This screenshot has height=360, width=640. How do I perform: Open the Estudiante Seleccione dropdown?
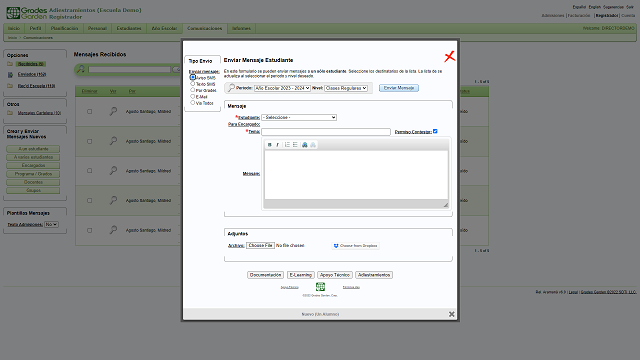point(299,117)
